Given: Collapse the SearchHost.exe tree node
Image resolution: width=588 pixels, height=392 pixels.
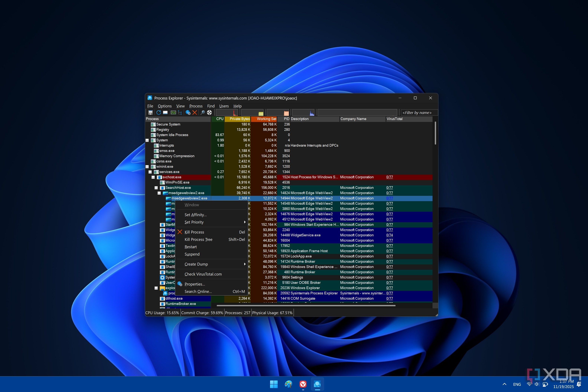Looking at the screenshot, I should click(156, 188).
